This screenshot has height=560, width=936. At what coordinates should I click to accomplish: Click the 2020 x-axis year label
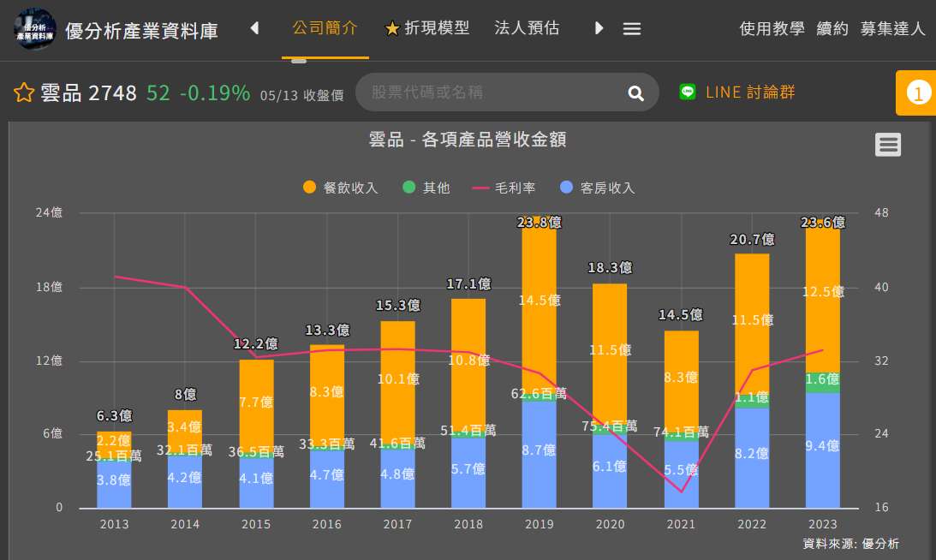tap(610, 524)
